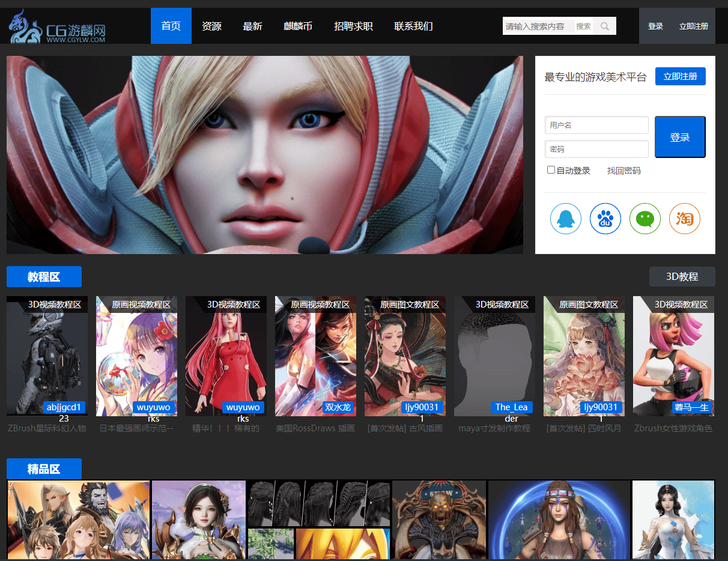Screen dimensions: 728x561
Task: Enable the 自动登录 checkbox
Action: (551, 170)
